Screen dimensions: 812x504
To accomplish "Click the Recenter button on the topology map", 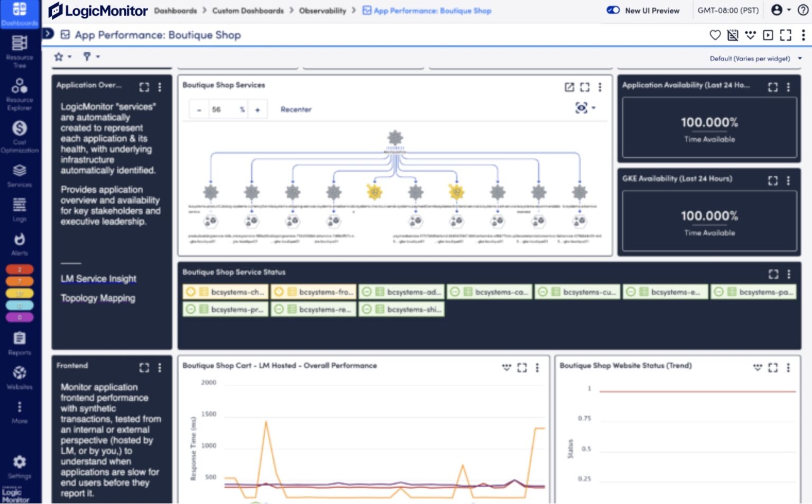I will (296, 109).
